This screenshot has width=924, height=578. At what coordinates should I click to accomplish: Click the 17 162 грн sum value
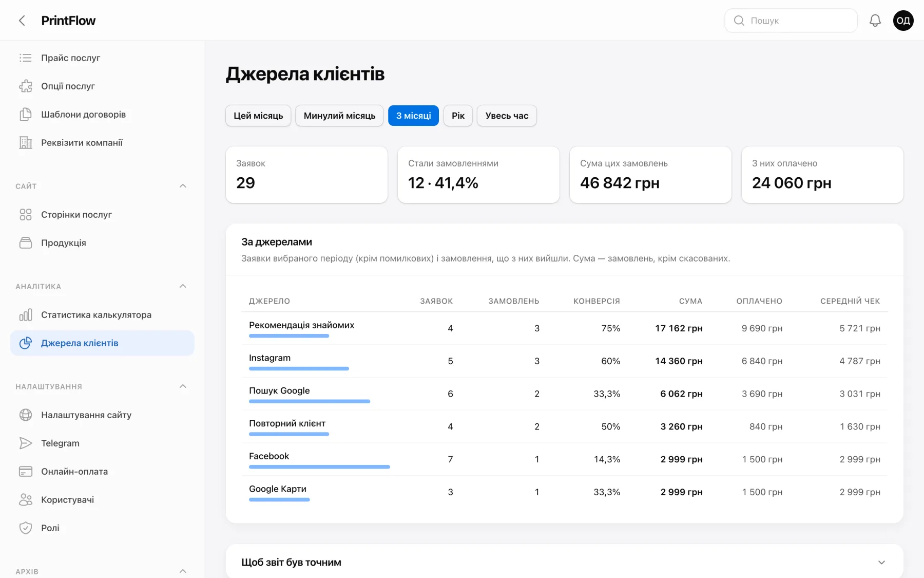click(679, 328)
